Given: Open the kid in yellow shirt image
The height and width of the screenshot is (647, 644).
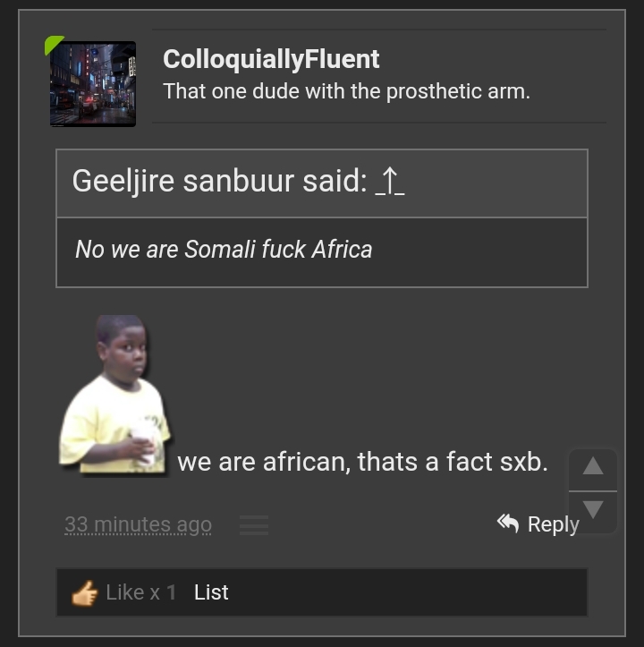Looking at the screenshot, I should 114,394.
